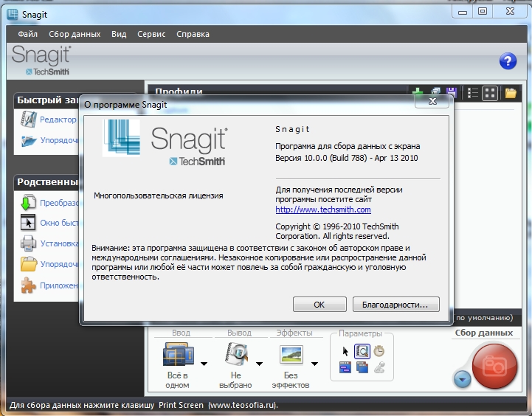Click the Всё в одном input mode icon
Viewport: 532px width, 416px height.
[178, 354]
